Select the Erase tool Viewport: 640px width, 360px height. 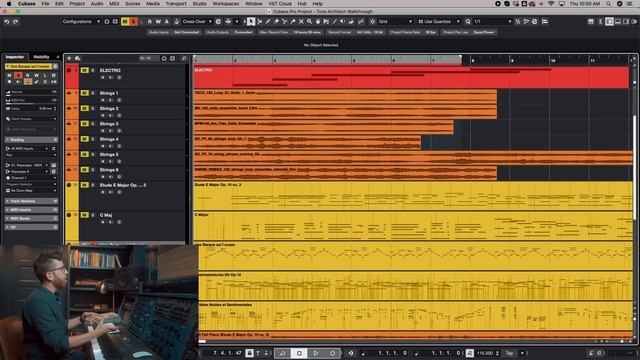coord(276,21)
